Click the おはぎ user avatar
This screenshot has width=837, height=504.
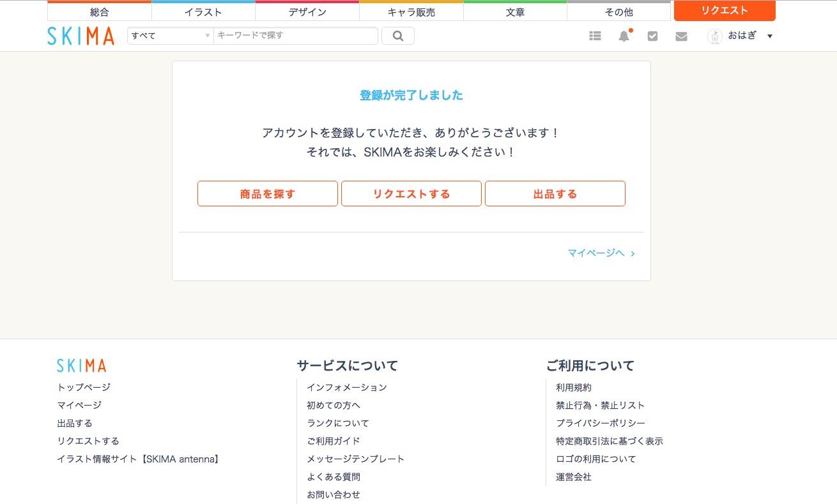(715, 36)
